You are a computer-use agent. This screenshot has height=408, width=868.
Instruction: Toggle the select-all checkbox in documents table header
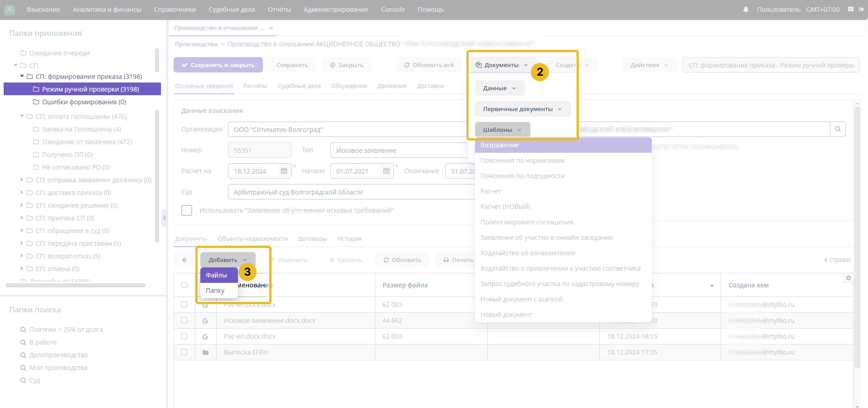click(x=184, y=285)
